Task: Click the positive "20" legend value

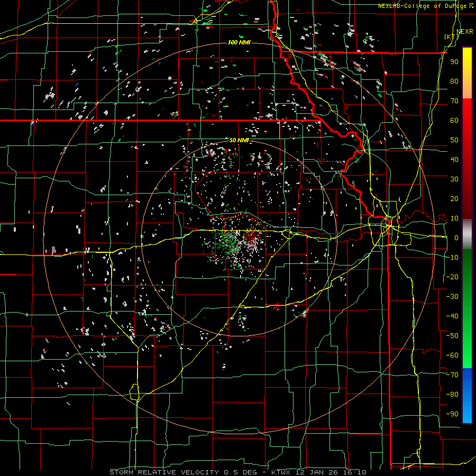Action: pos(454,199)
